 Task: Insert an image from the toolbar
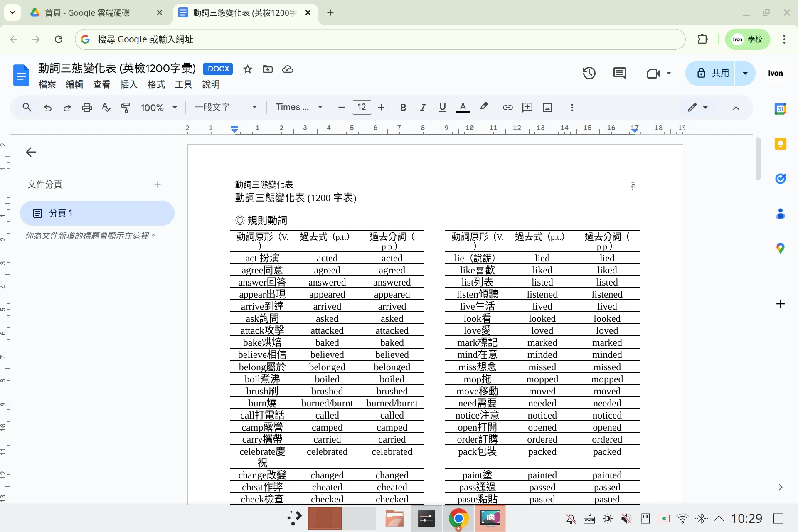pos(547,107)
